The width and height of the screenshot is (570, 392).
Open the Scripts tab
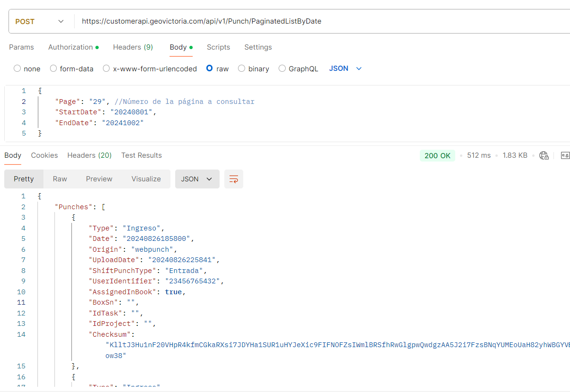click(218, 47)
